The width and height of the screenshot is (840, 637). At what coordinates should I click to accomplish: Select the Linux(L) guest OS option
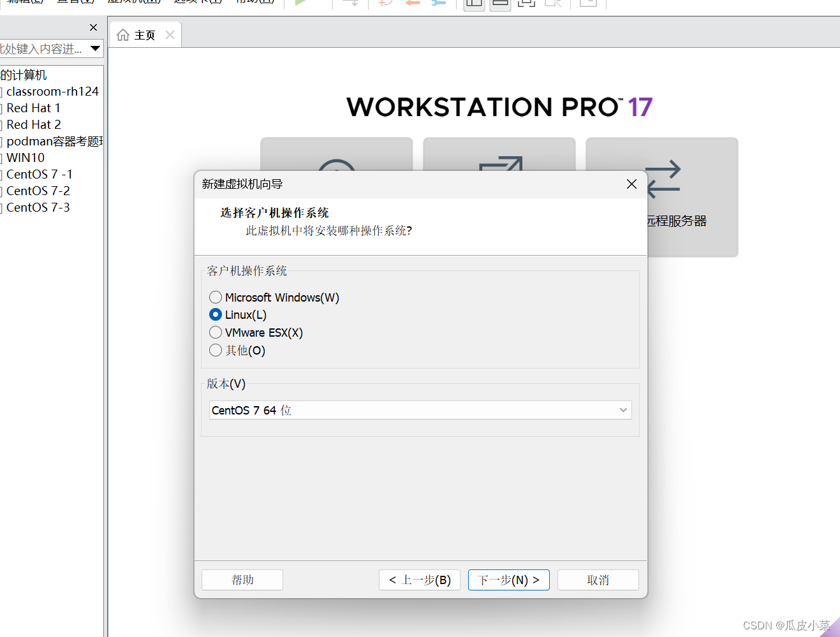(216, 314)
